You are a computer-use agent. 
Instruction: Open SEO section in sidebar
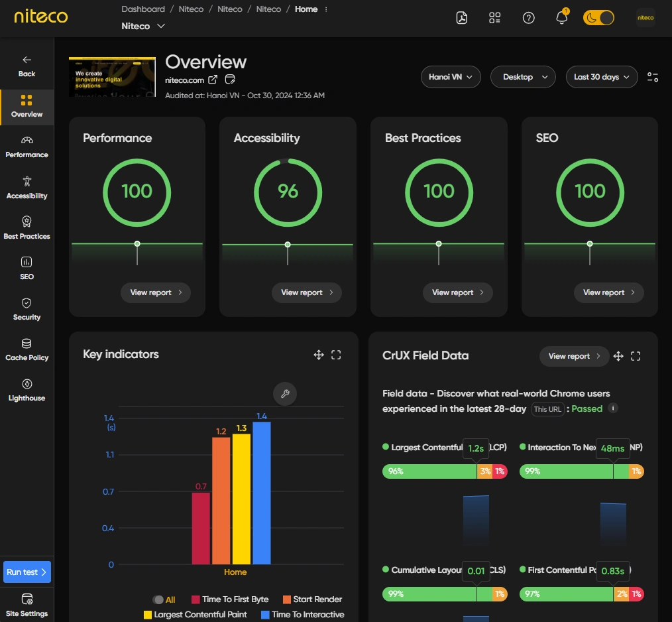pos(27,269)
